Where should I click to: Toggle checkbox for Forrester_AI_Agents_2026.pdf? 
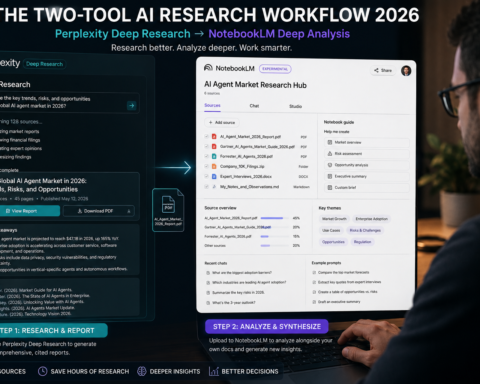tap(206, 156)
